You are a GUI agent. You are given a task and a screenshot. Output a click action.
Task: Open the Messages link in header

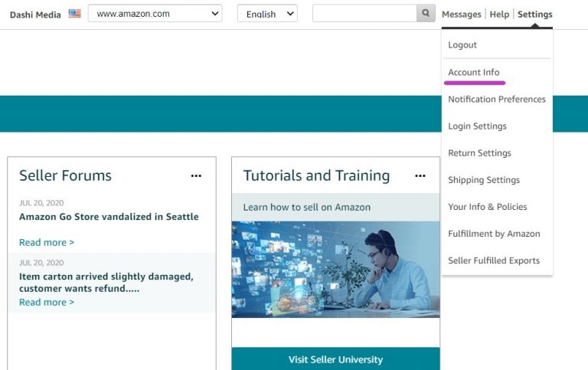(461, 15)
